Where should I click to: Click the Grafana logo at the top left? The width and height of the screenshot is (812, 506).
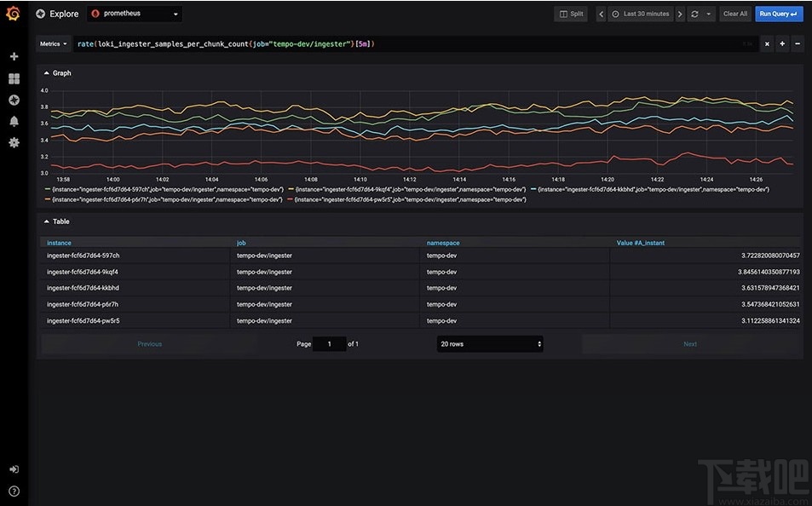(13, 14)
